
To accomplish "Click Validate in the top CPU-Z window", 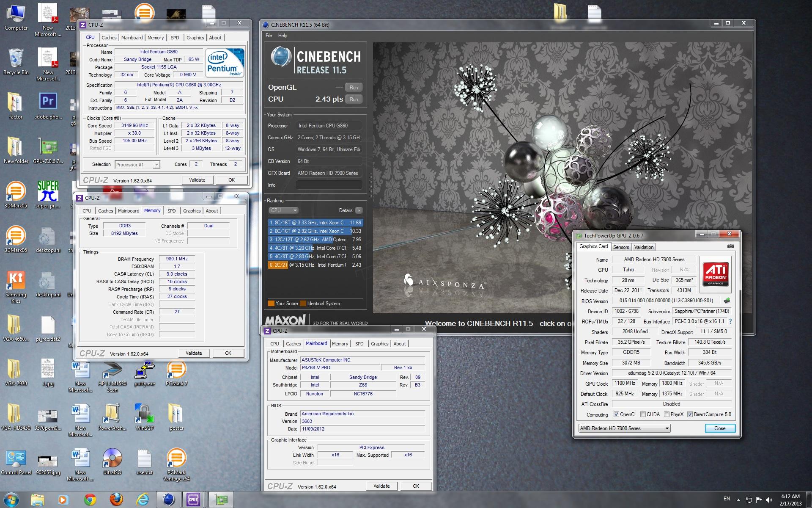I will [x=197, y=180].
